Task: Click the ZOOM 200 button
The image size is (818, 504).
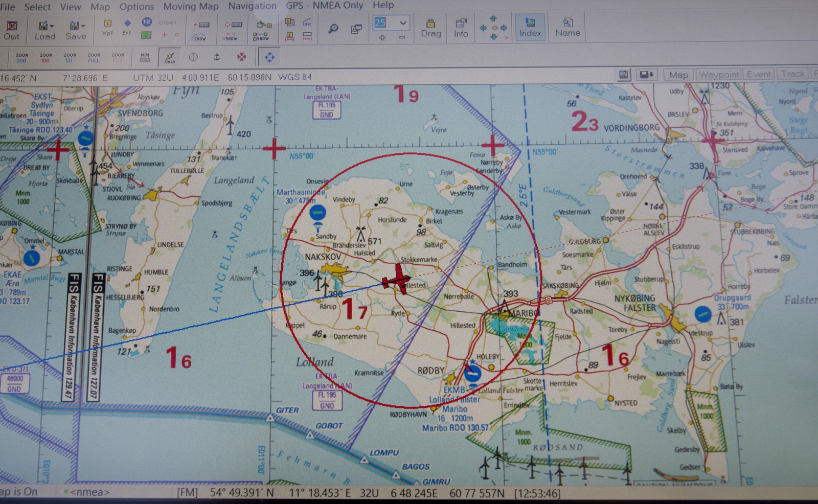Action: pyautogui.click(x=21, y=58)
